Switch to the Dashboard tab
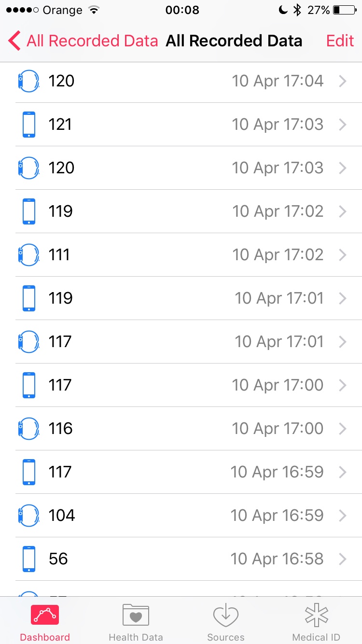The height and width of the screenshot is (644, 362). click(x=45, y=623)
